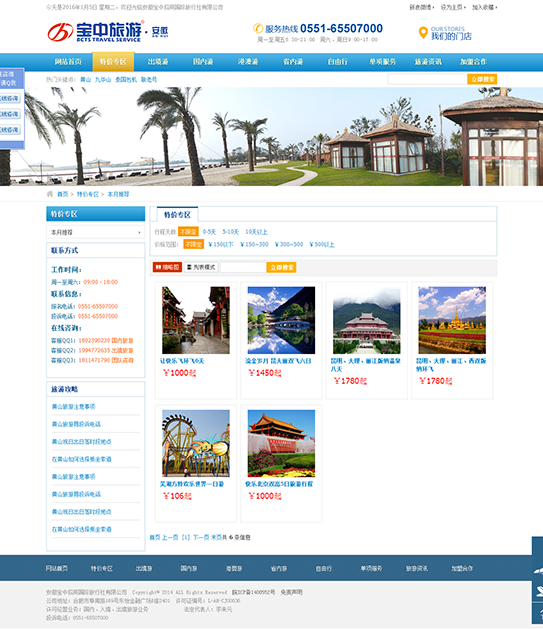This screenshot has height=629, width=543.
Task: Click the red BCTS travel logo
Action: pos(60,32)
